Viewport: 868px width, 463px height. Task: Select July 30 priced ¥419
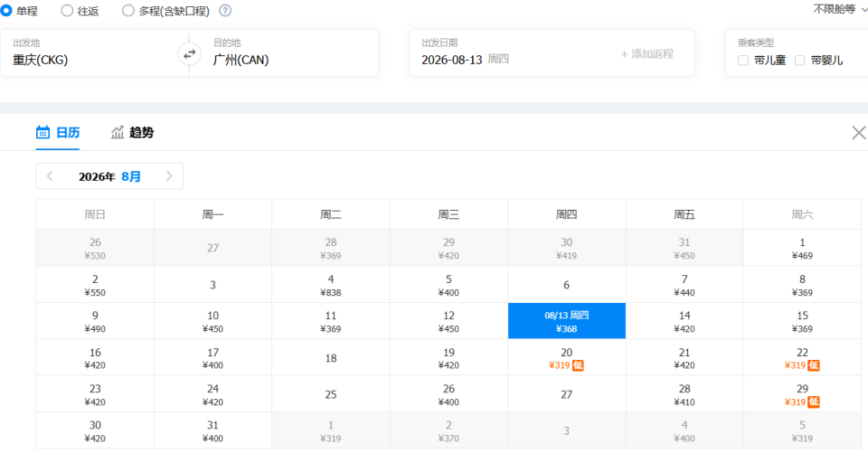[566, 248]
